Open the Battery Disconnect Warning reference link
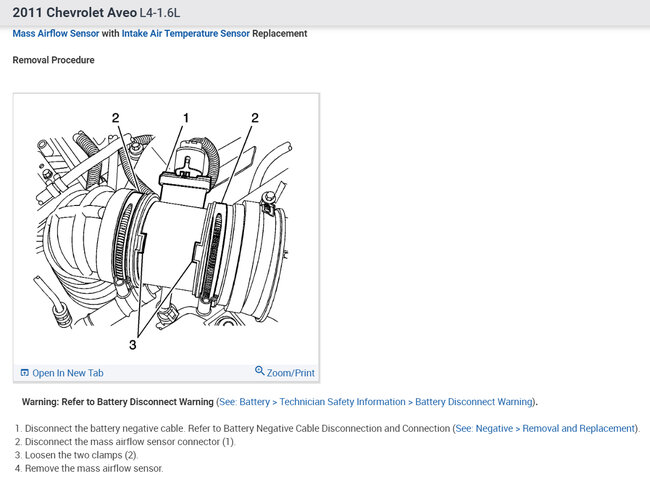The width and height of the screenshot is (650, 477). pyautogui.click(x=375, y=402)
